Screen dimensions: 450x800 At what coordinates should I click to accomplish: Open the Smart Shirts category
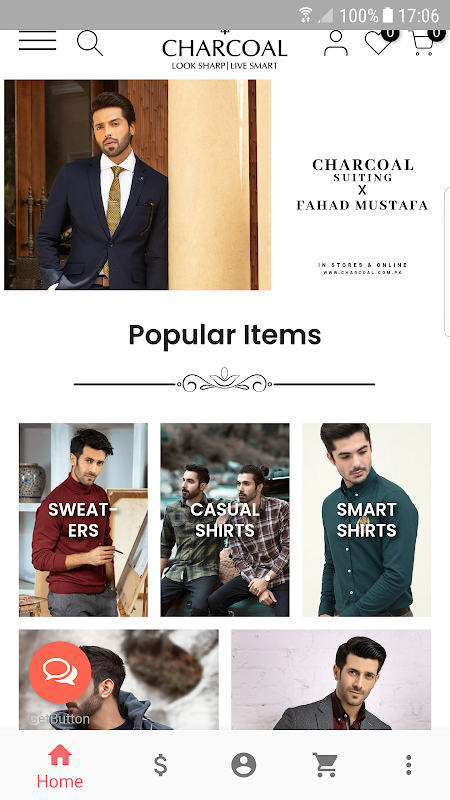tap(366, 520)
